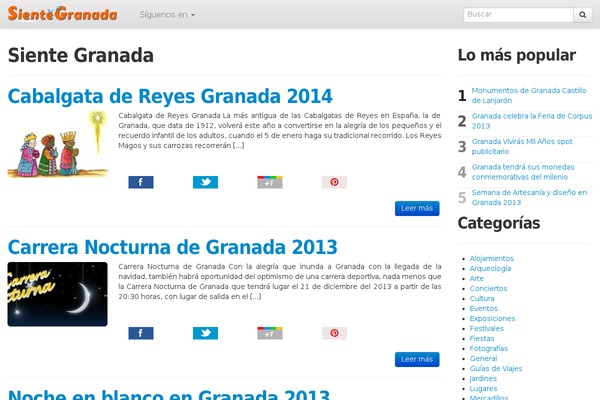Open Granada tendrá sus monedas conmemorativas link
Viewport: 600px width, 400px height.
523,172
